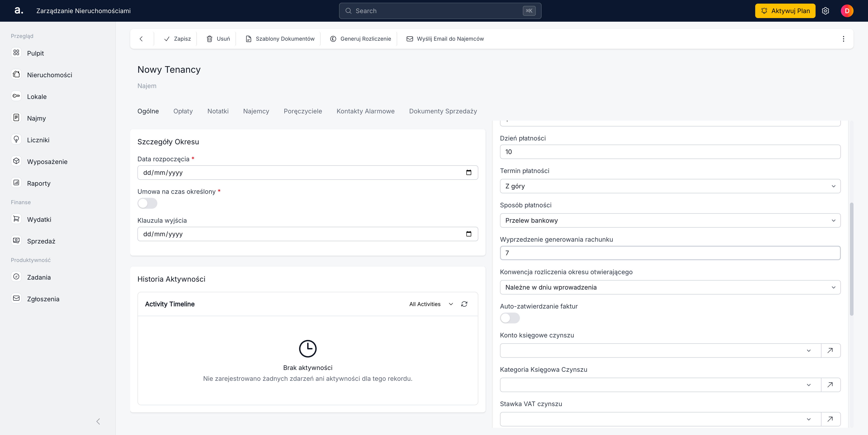Open Zgłoszenia envelope icon

point(16,299)
